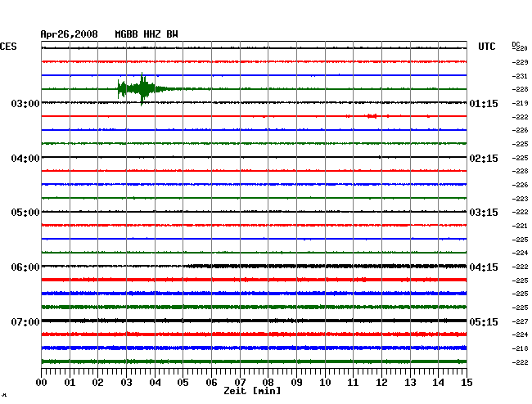532x404 pixels.
Task: Click the DC offset value -223
Action: (520, 199)
